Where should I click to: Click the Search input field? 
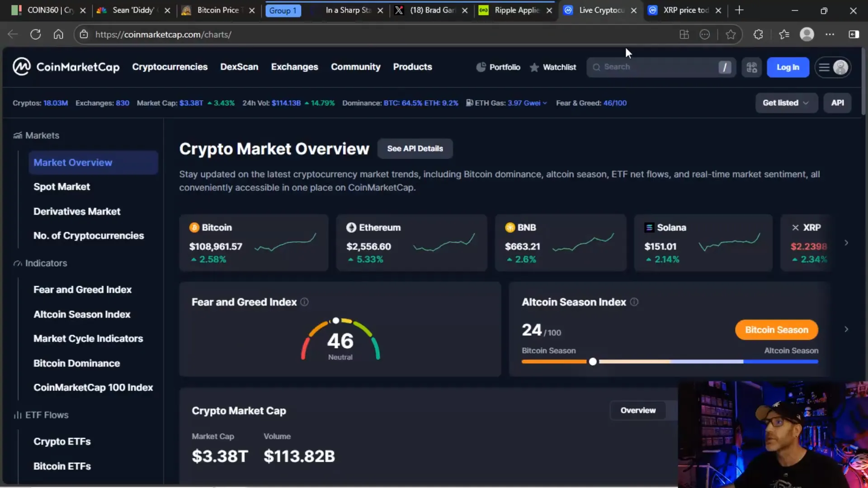click(661, 67)
